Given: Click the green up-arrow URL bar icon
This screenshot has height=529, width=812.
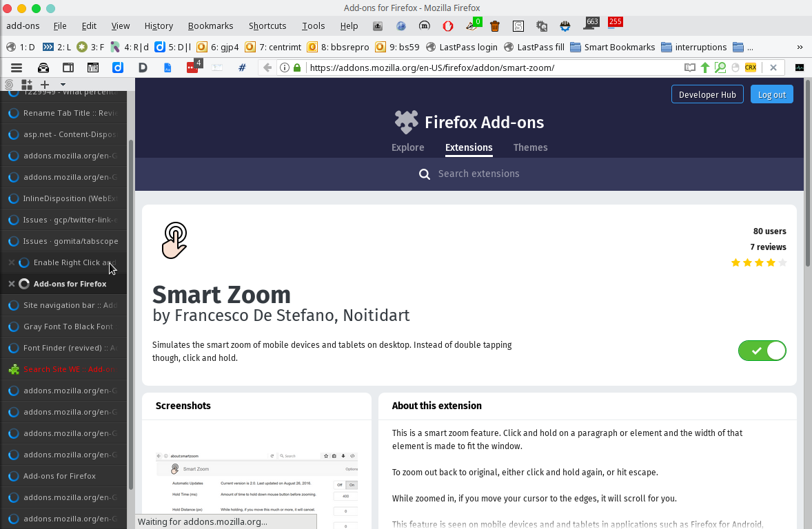Looking at the screenshot, I should (704, 68).
